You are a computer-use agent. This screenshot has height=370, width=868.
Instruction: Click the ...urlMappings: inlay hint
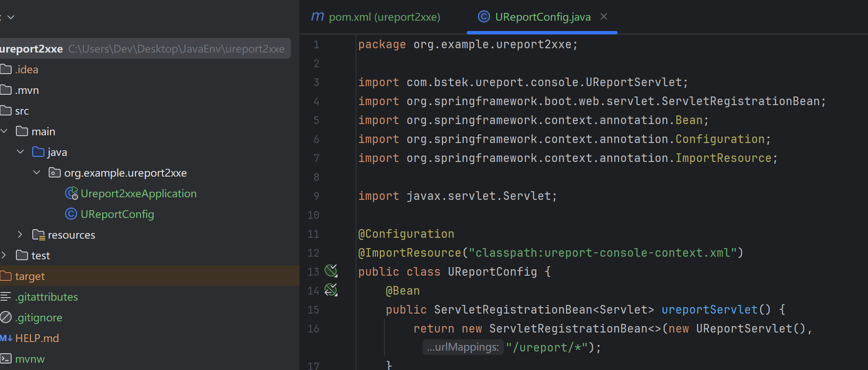click(x=463, y=347)
